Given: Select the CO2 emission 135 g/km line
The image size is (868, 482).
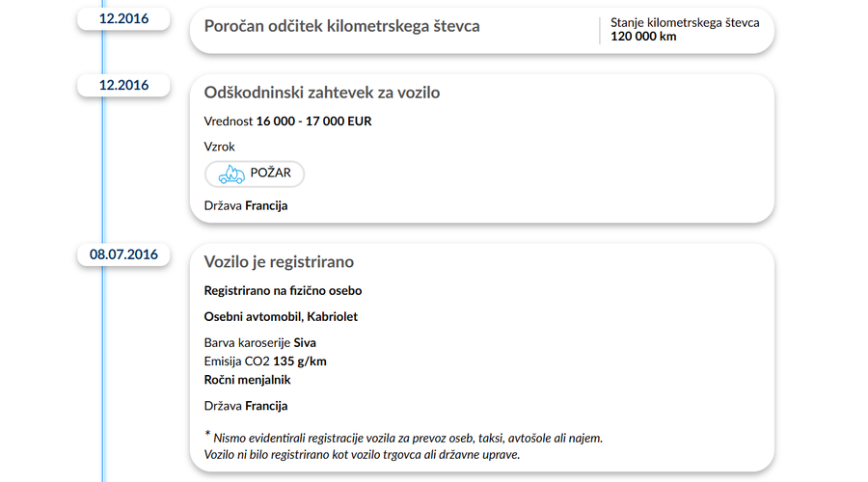Looking at the screenshot, I should (265, 361).
